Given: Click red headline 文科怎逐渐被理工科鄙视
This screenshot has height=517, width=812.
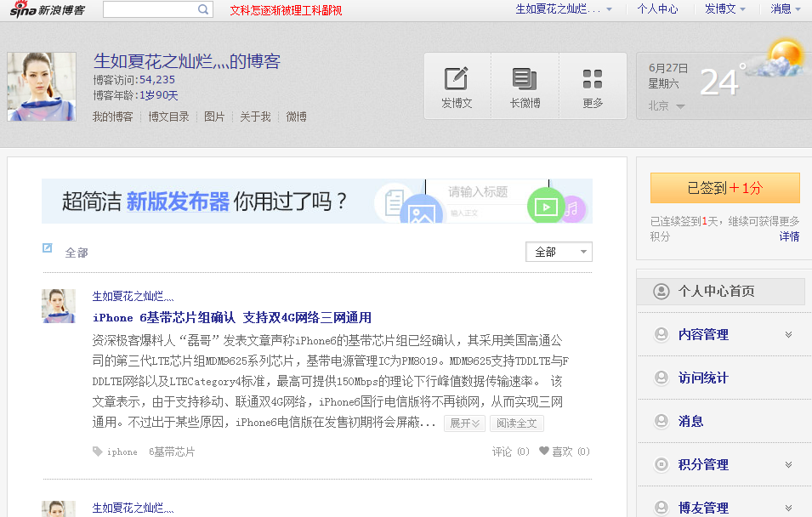Looking at the screenshot, I should [x=286, y=10].
